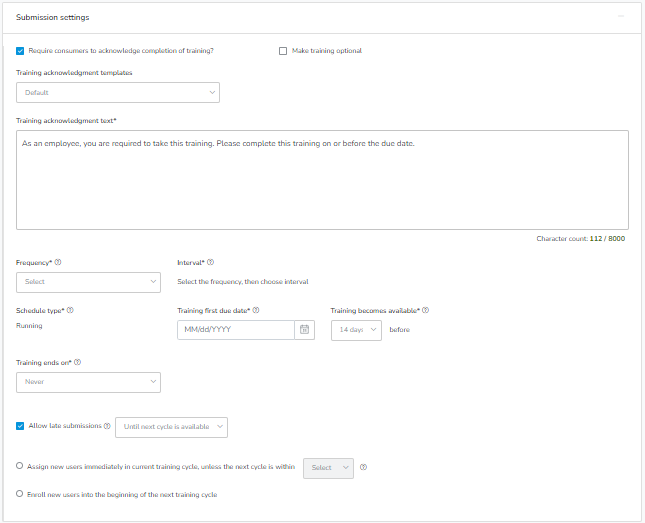Click the help icon beside Schedule type
The width and height of the screenshot is (645, 523).
click(x=70, y=310)
